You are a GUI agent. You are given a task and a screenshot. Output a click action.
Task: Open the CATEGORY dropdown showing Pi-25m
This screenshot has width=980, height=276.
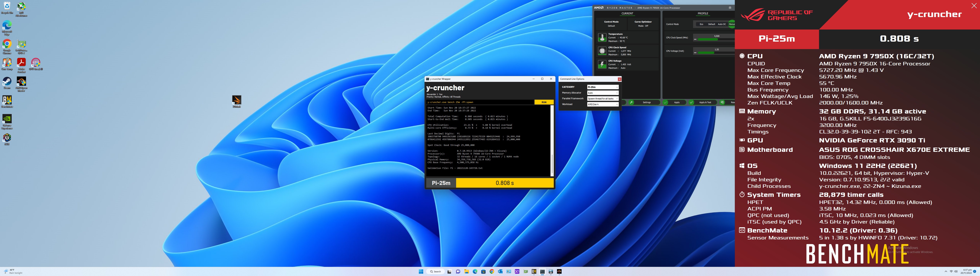pos(603,87)
